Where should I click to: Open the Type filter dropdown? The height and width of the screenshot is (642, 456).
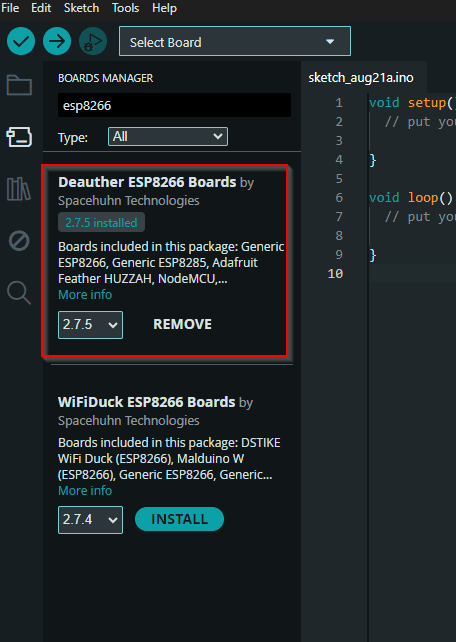(168, 136)
